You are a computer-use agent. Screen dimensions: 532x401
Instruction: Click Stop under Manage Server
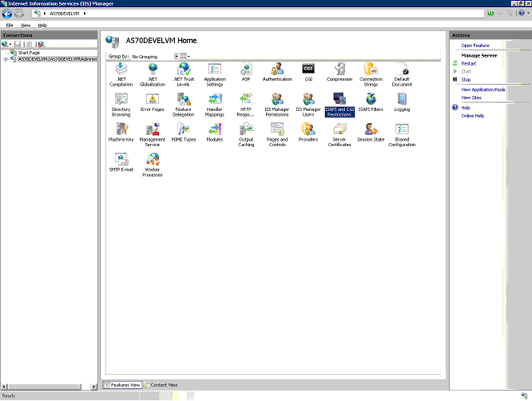pos(466,79)
